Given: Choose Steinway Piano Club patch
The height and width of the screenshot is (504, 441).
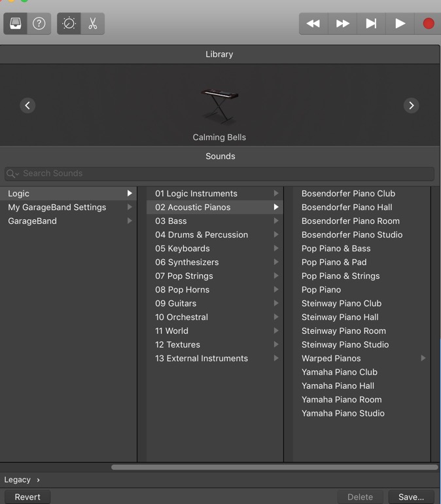Looking at the screenshot, I should pos(361,304).
